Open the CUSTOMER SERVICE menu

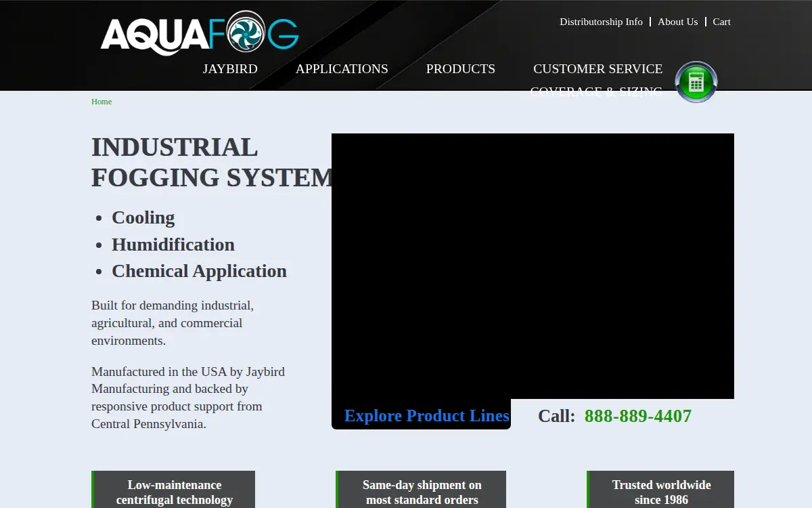pyautogui.click(x=598, y=69)
